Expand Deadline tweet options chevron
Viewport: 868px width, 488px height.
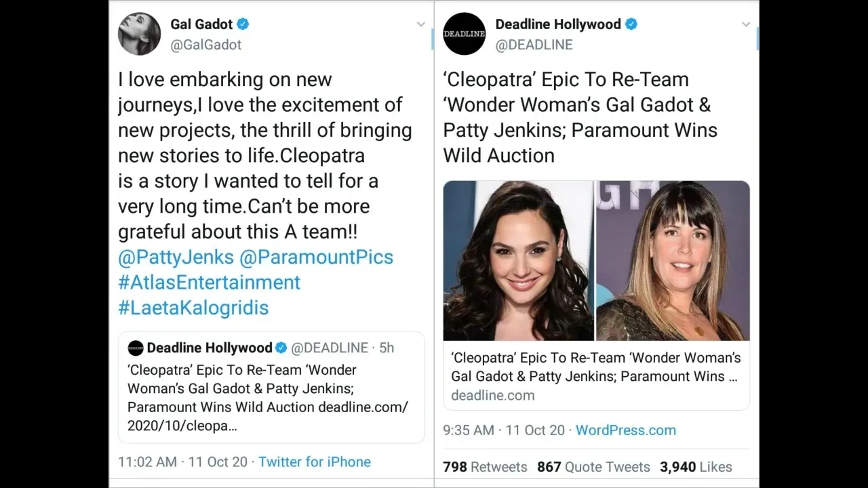click(x=746, y=24)
